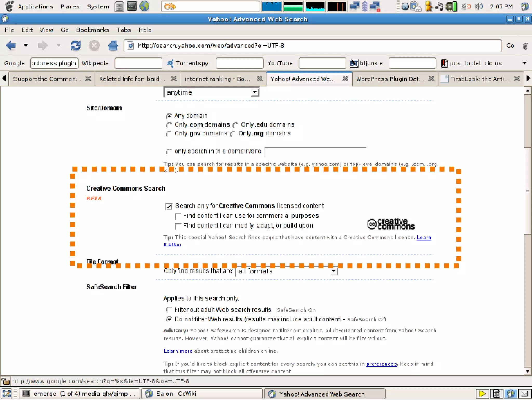Click the Creative Commons logo
This screenshot has width=532, height=400.
pyautogui.click(x=390, y=224)
